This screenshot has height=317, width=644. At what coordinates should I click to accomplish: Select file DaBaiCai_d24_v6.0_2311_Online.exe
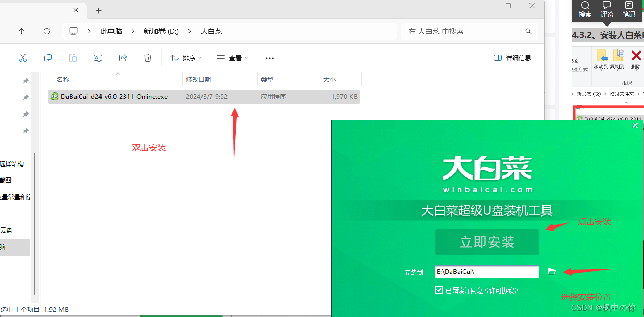click(x=204, y=96)
